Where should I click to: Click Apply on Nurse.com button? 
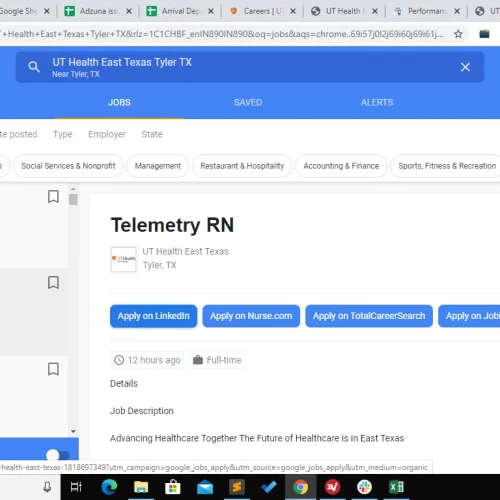click(x=251, y=316)
